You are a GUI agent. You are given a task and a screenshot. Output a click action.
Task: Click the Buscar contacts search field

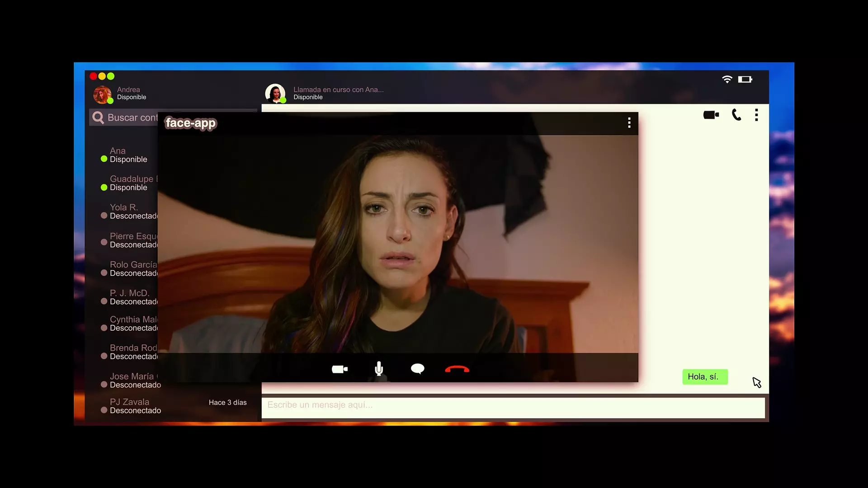click(132, 117)
